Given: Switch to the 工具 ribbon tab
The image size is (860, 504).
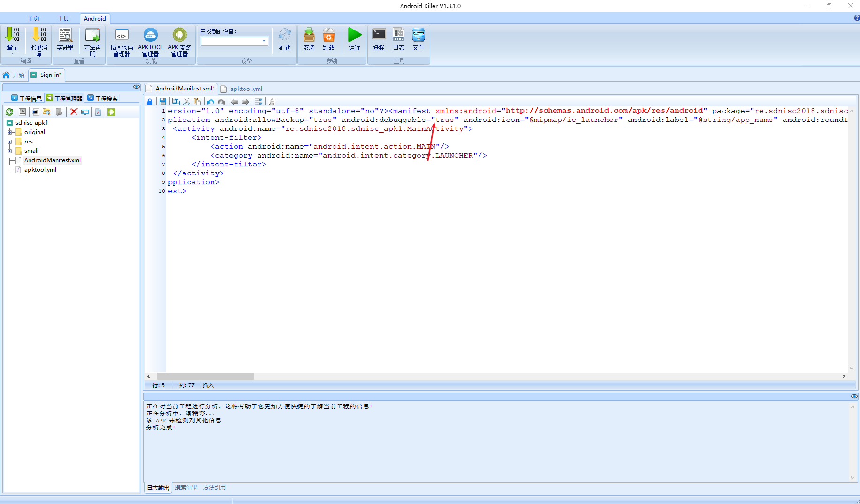Looking at the screenshot, I should point(63,19).
